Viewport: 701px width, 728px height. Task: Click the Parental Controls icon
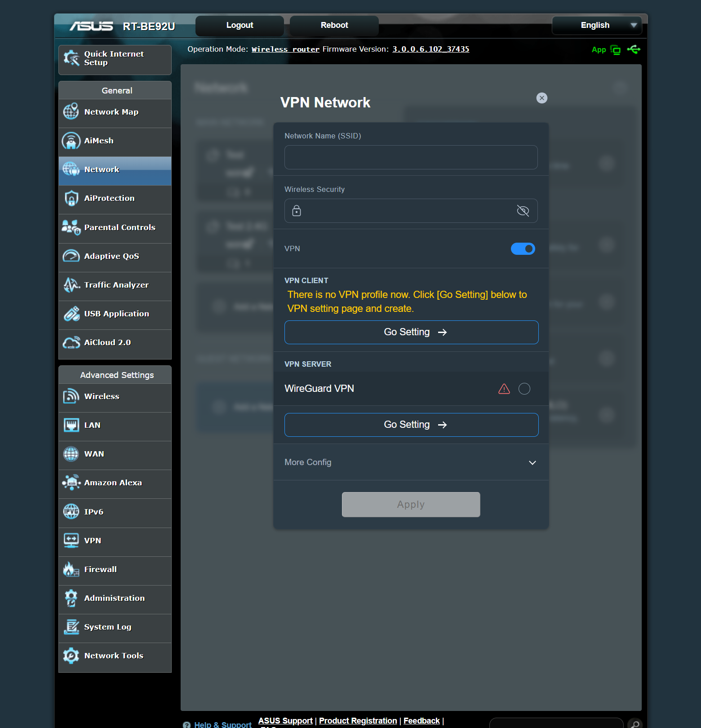[x=71, y=227]
